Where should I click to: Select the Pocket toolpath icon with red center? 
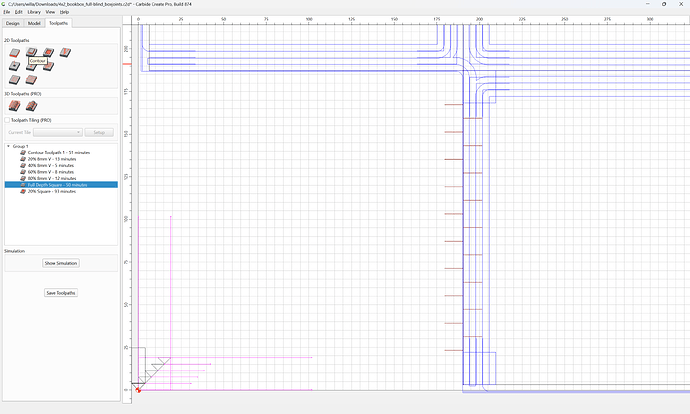coord(48,52)
